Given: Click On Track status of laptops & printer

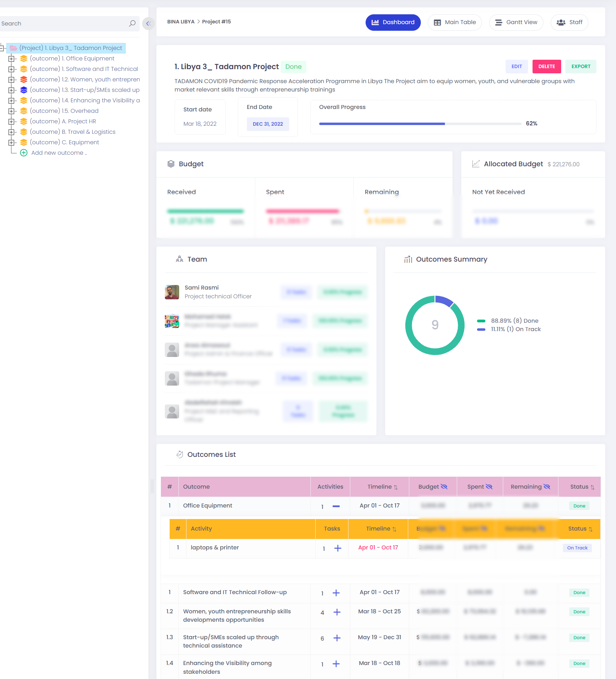Looking at the screenshot, I should (577, 548).
